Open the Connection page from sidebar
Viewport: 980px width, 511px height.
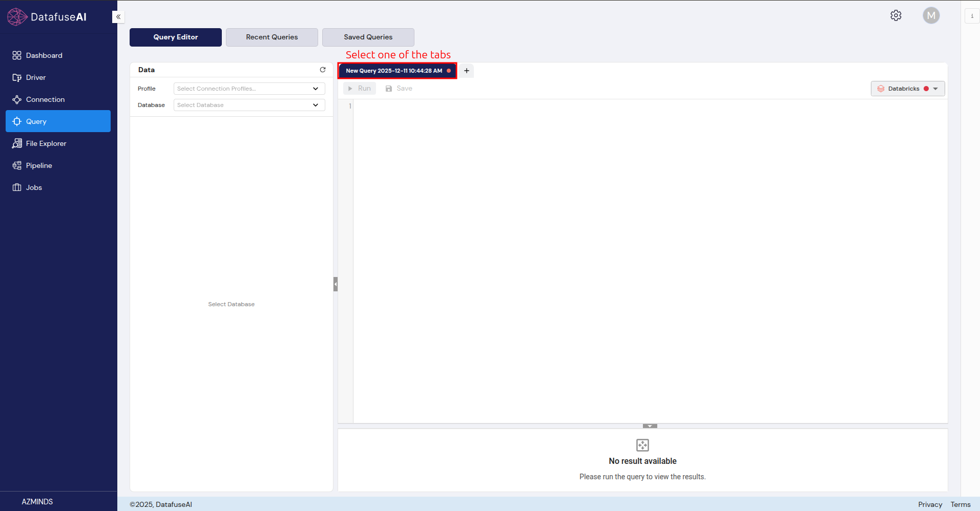45,99
